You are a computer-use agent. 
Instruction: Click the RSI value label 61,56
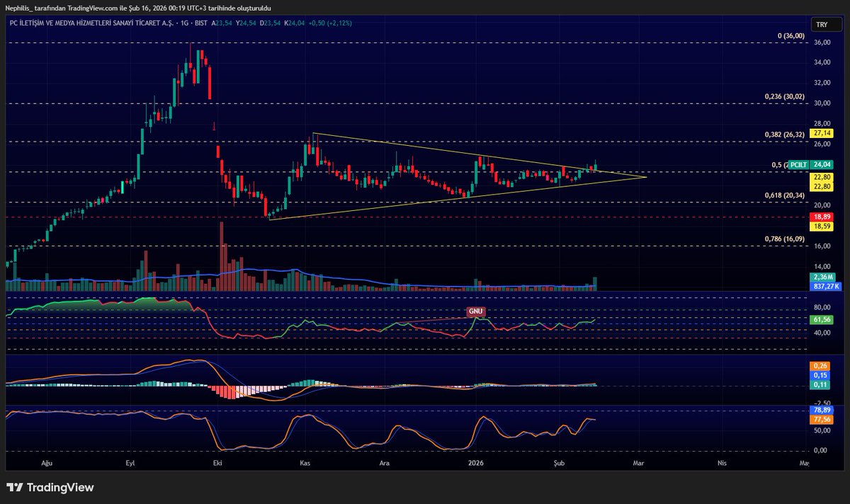[x=822, y=320]
